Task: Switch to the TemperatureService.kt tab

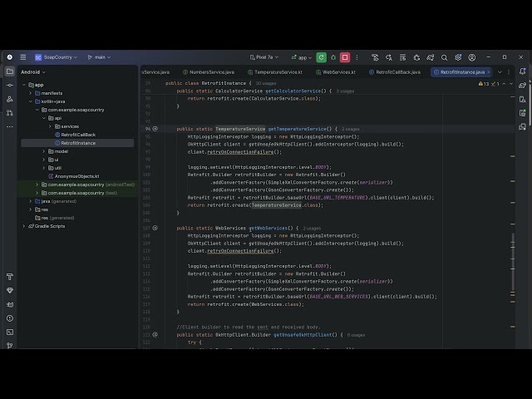Action: point(275,72)
